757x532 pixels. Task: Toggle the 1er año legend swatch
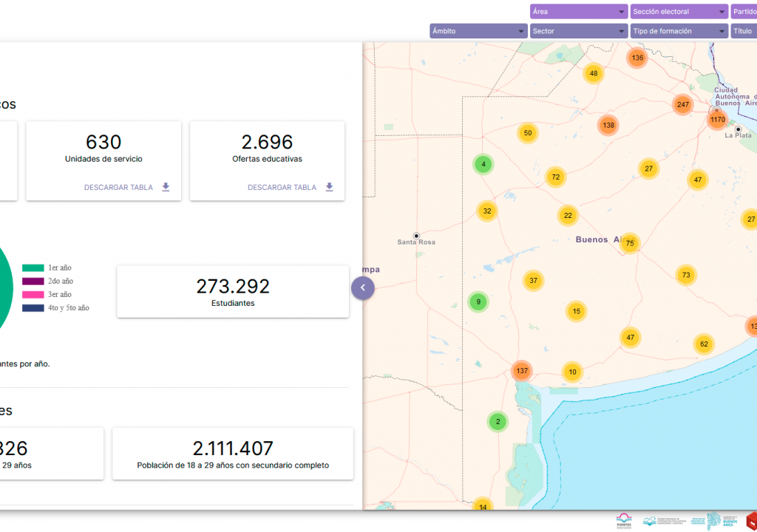pyautogui.click(x=33, y=268)
